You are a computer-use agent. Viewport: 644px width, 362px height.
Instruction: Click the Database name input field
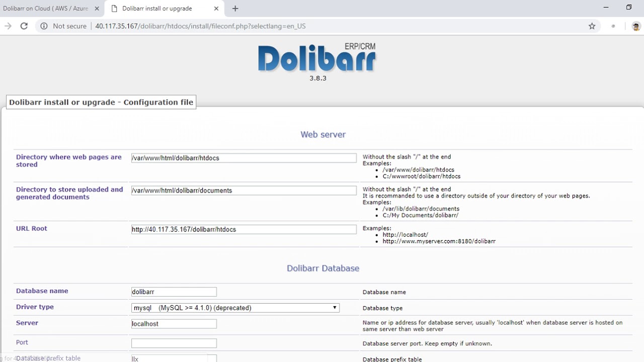174,292
